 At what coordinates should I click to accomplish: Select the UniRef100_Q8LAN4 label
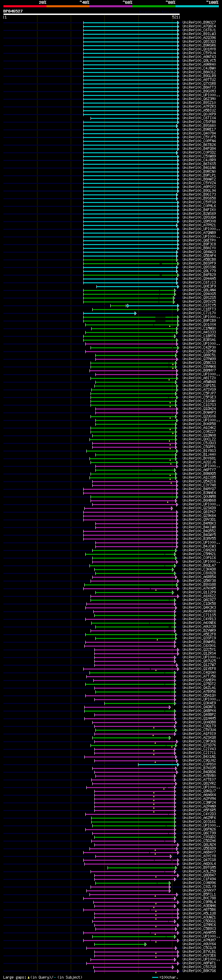pyautogui.click(x=199, y=290)
